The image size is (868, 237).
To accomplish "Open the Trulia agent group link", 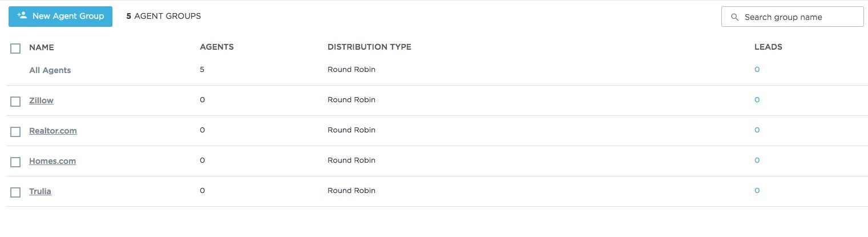I will click(40, 191).
